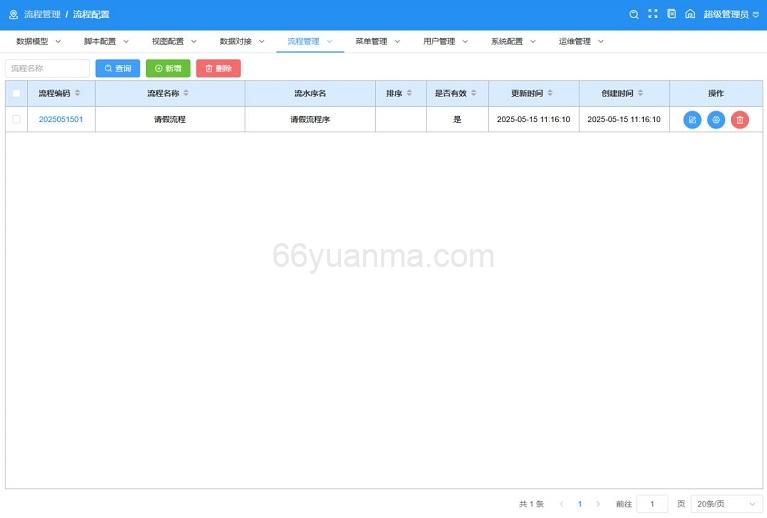
Task: Focus the 流程名称 search input
Action: (47, 68)
